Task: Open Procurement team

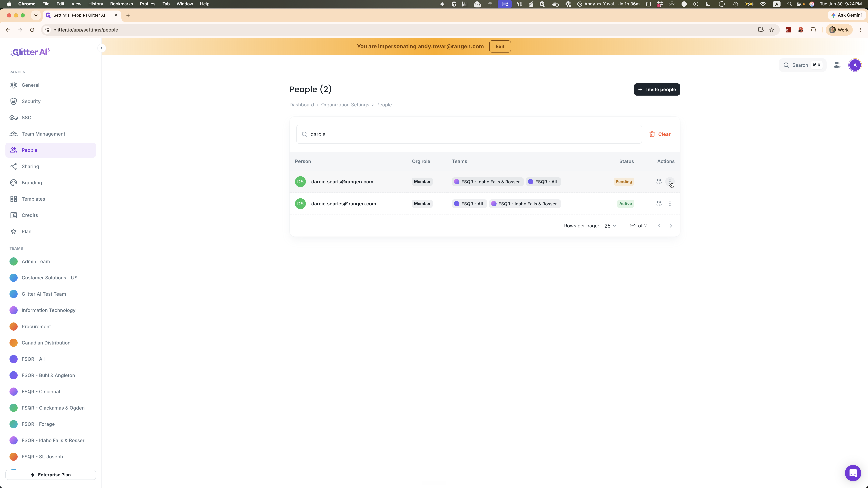Action: tap(51, 327)
